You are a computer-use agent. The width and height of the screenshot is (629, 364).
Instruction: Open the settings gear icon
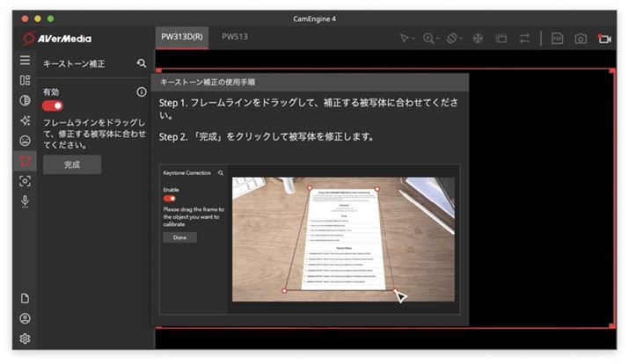coord(25,339)
